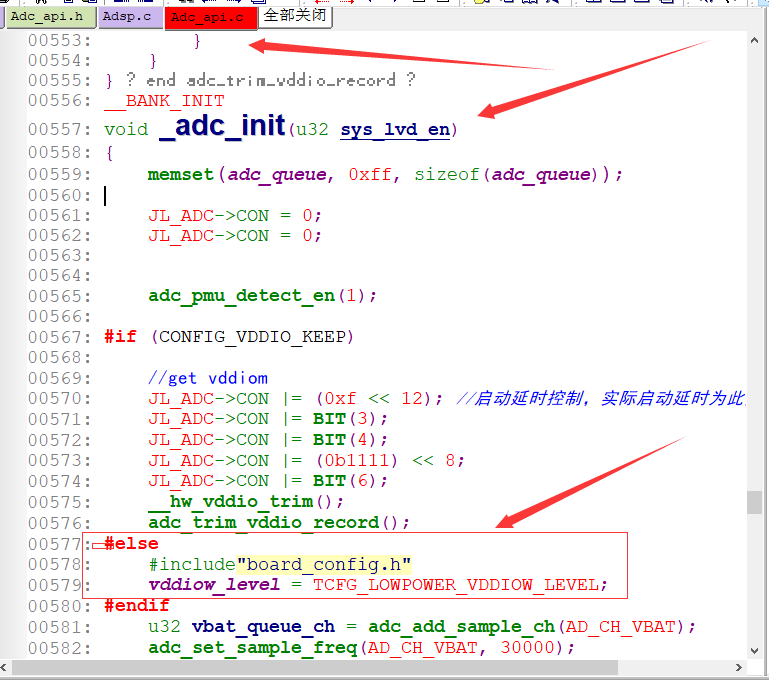The height and width of the screenshot is (685, 769).
Task: Click the _adc_init function name
Action: tap(222, 126)
